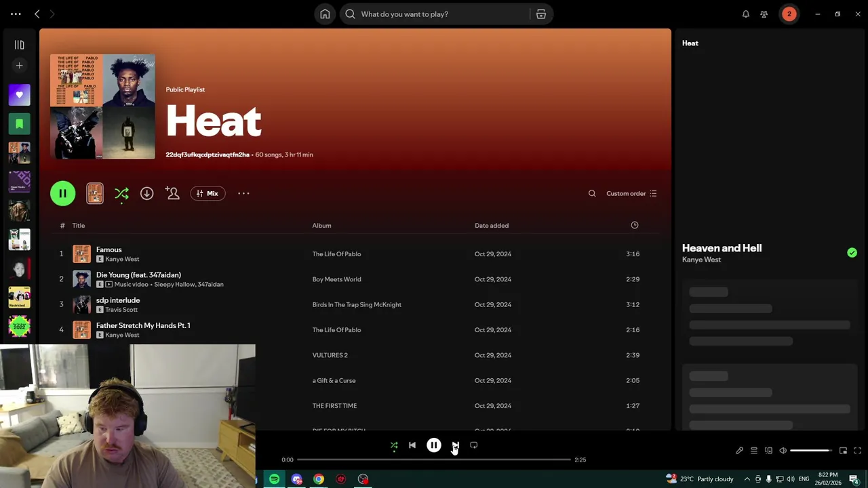Viewport: 868px width, 488px height.
Task: Open the three-dot app menu
Action: tap(16, 14)
